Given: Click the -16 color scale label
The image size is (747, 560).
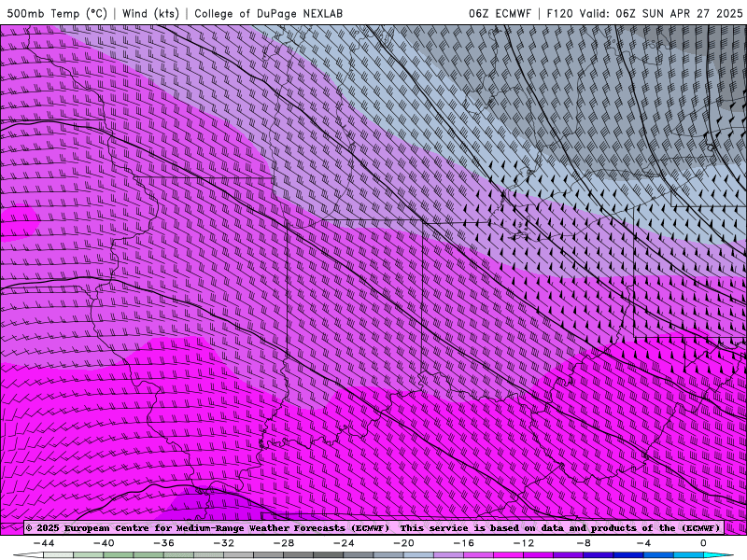Looking at the screenshot, I should pos(464,543).
